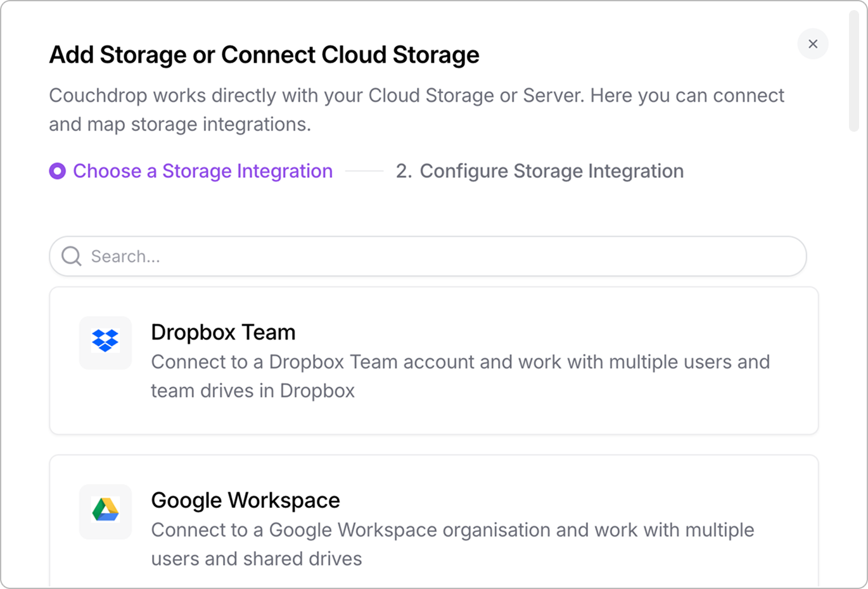Viewport: 868px width, 589px height.
Task: Dismiss the Add Storage dialog with X
Action: click(813, 44)
